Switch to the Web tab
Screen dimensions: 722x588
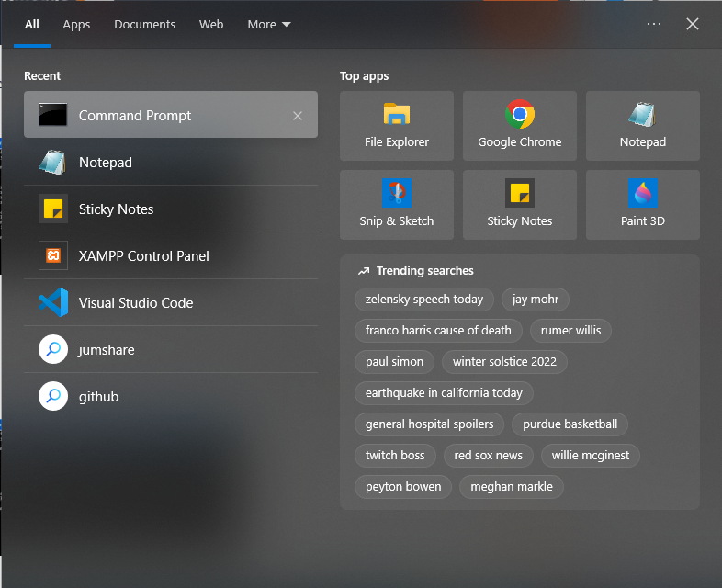click(211, 25)
